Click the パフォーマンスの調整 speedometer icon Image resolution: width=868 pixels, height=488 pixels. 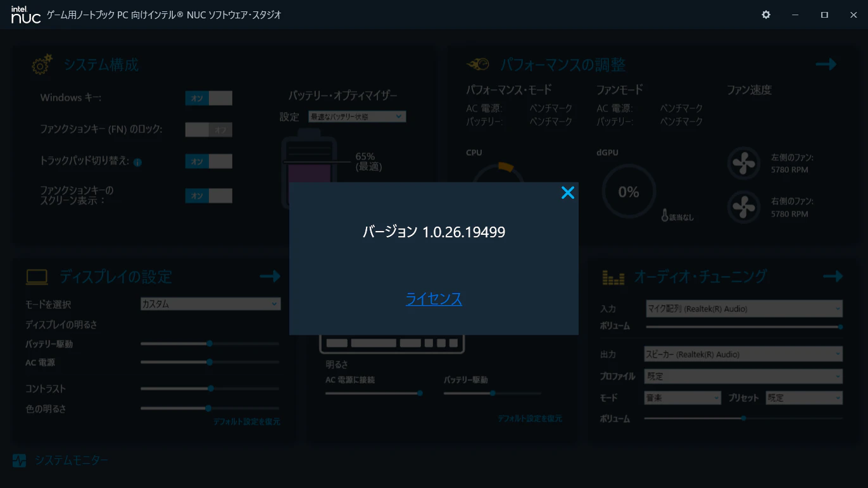(478, 65)
